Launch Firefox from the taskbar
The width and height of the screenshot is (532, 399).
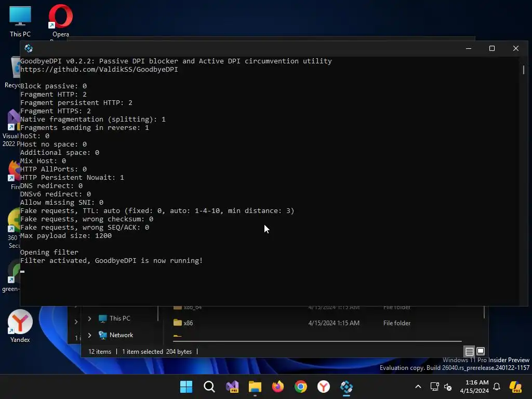[x=277, y=387]
